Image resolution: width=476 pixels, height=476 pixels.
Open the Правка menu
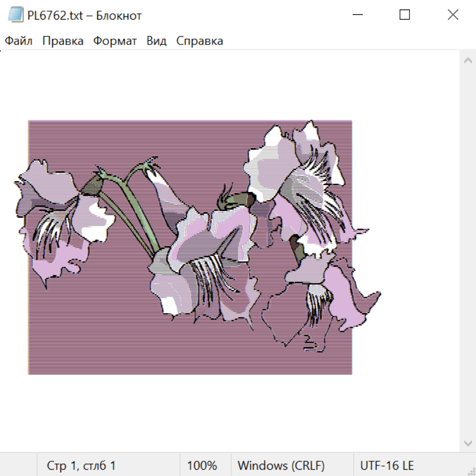click(63, 41)
